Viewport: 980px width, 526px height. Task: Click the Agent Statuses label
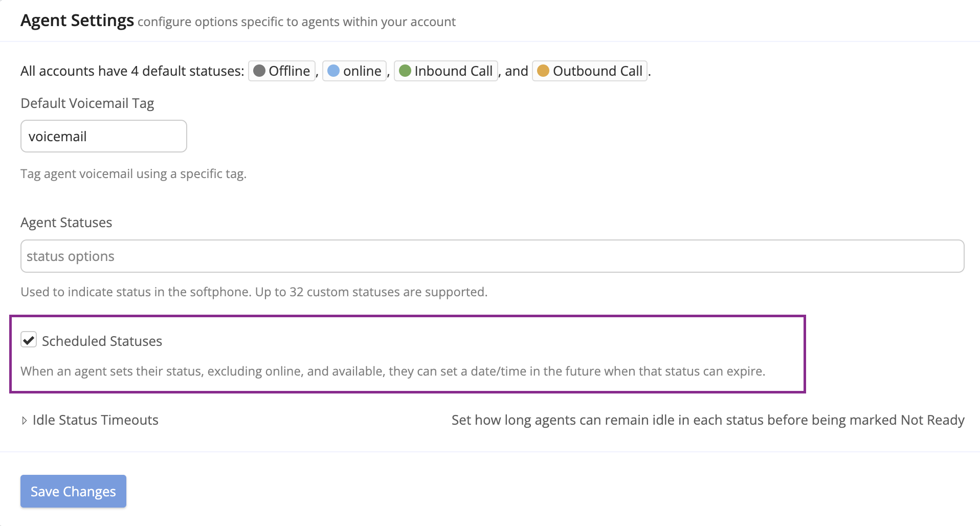(x=66, y=223)
